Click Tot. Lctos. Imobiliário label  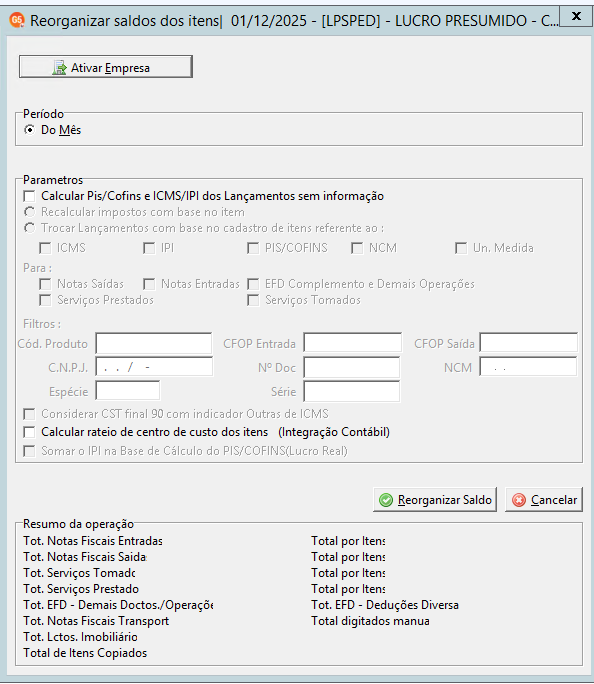(x=81, y=637)
